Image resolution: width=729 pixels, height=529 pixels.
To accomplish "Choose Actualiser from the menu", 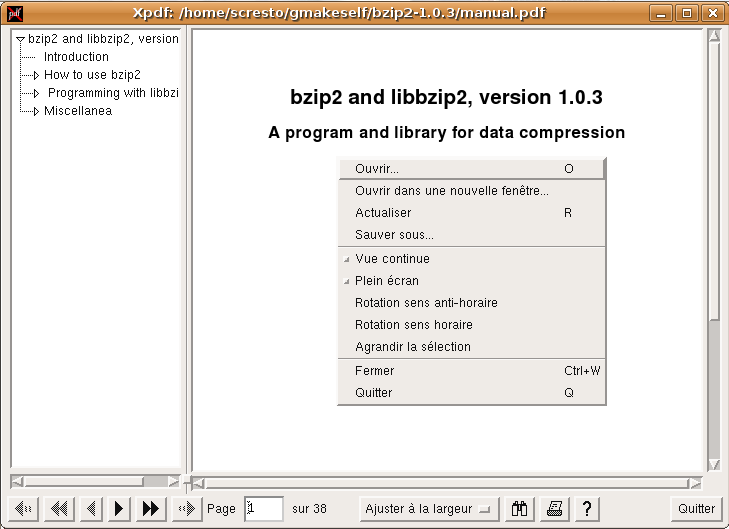I will (471, 212).
